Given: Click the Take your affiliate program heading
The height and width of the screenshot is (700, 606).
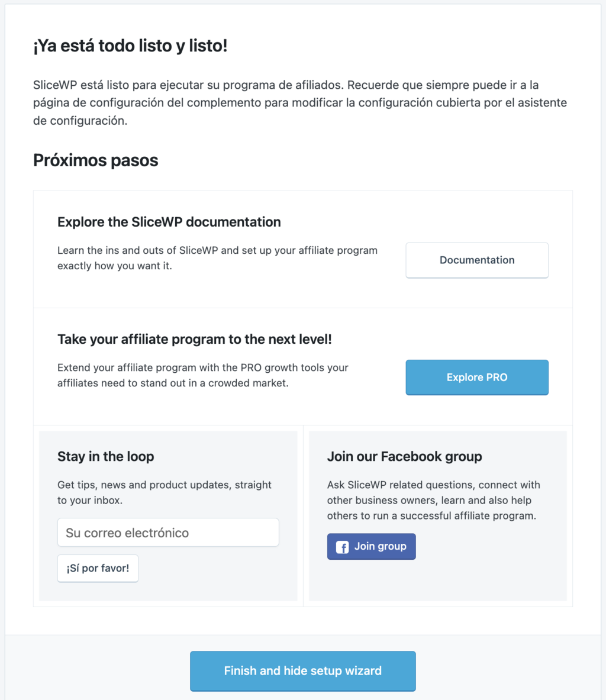Looking at the screenshot, I should 195,340.
